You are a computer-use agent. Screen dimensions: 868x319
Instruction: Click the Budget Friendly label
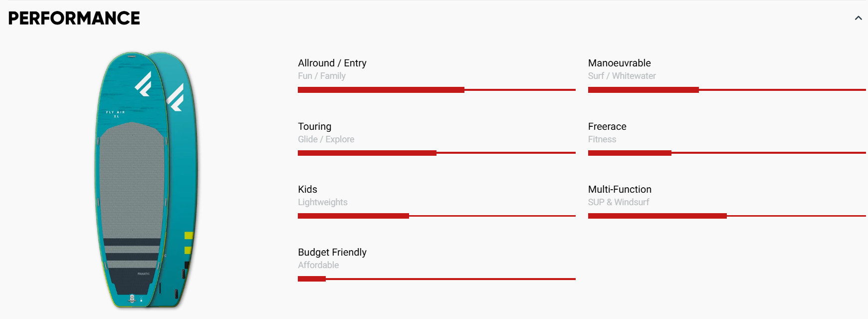332,252
